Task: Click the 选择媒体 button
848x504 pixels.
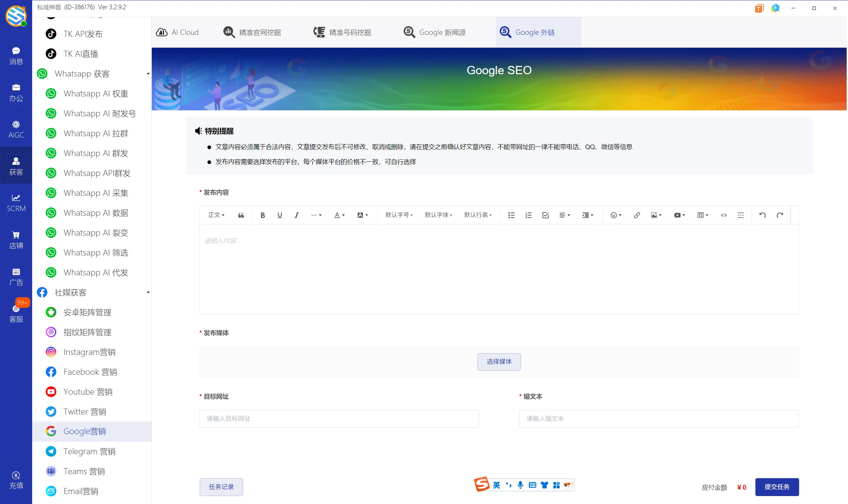Action: (x=498, y=362)
